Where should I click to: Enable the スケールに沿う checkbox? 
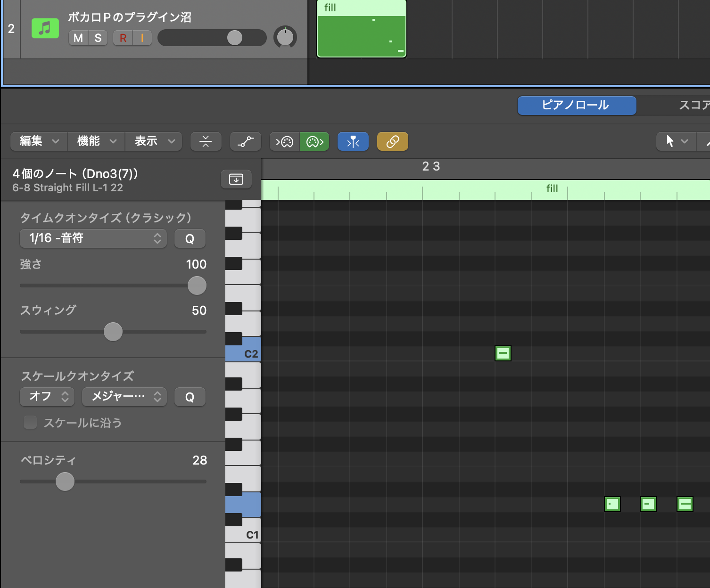click(30, 422)
